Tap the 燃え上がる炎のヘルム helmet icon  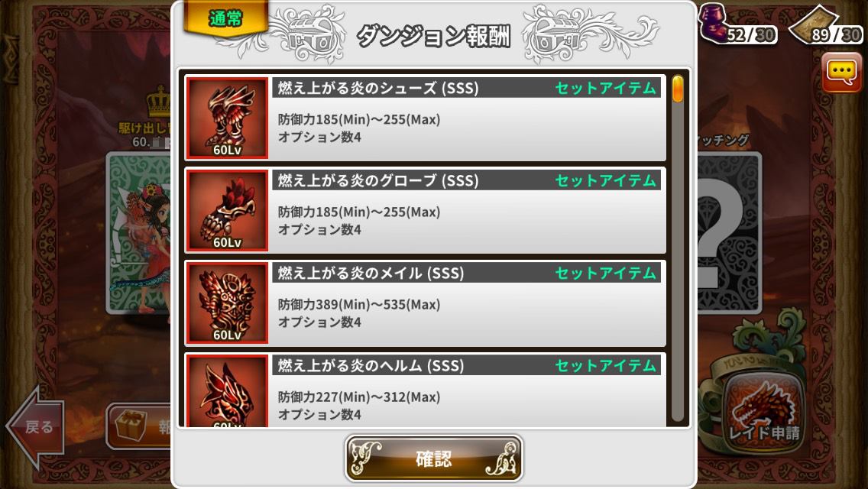click(227, 390)
